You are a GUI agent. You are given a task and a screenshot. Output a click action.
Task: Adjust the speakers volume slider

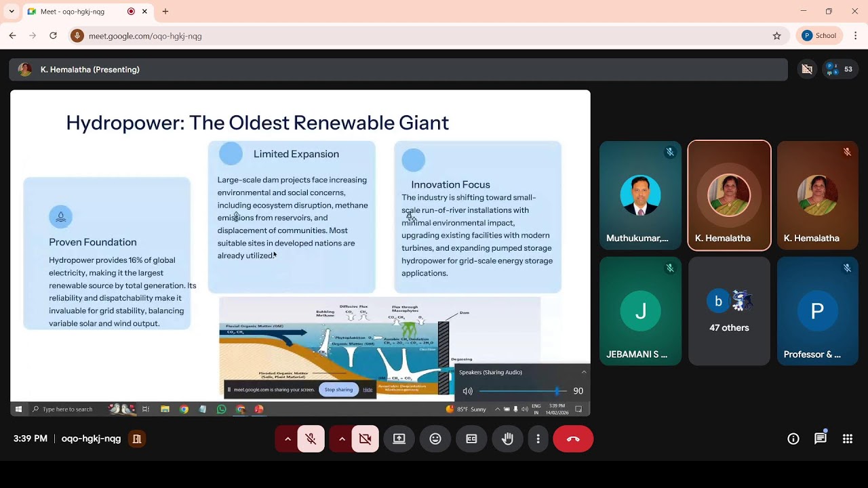[x=522, y=391]
